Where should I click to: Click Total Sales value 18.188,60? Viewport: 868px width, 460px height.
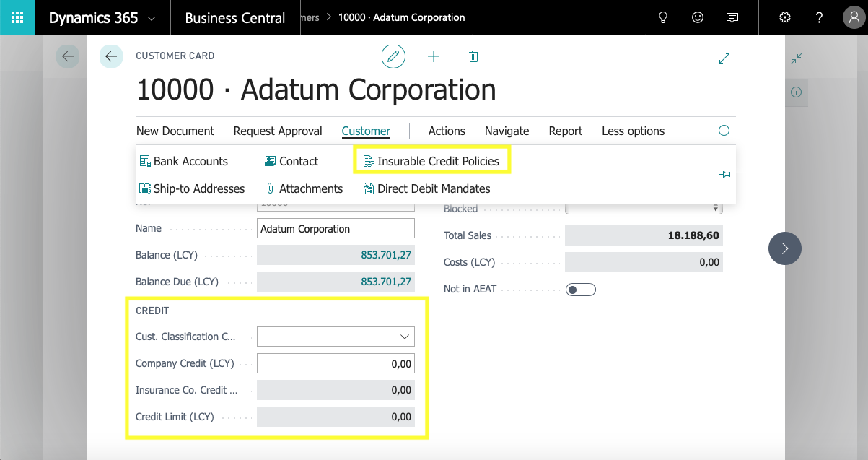tap(644, 235)
